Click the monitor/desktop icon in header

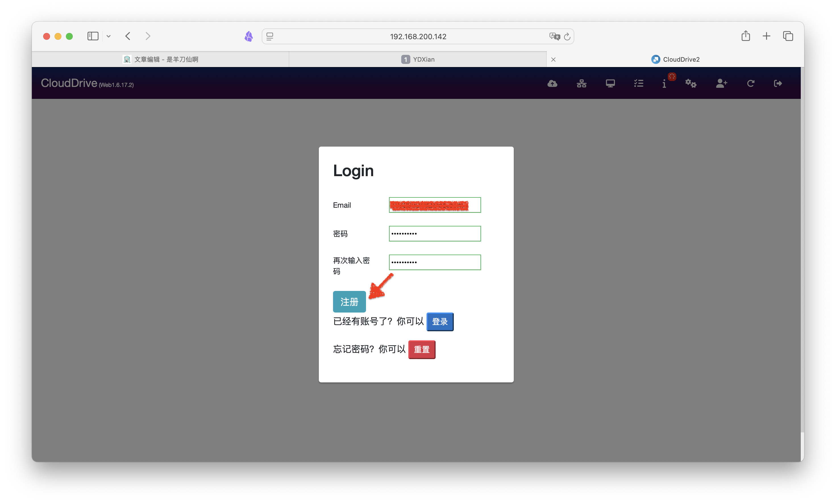click(x=610, y=84)
